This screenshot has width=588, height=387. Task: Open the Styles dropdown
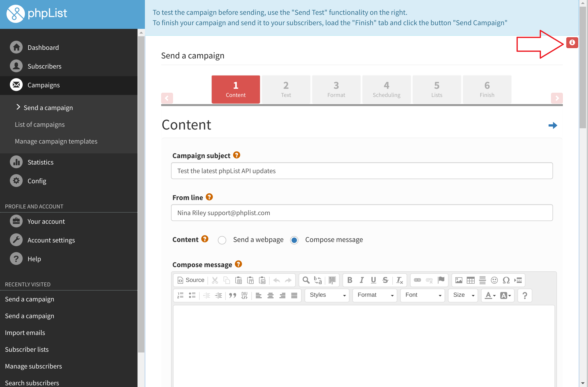tap(327, 295)
